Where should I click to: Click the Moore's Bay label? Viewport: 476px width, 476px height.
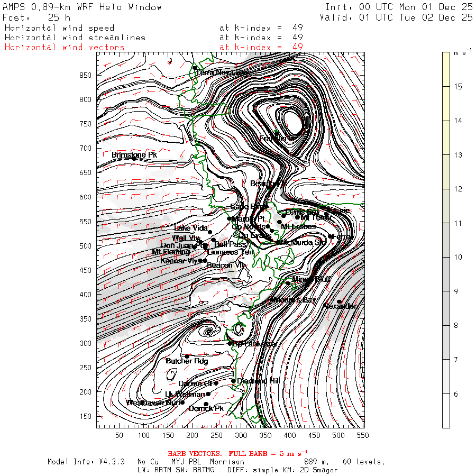click(x=295, y=300)
